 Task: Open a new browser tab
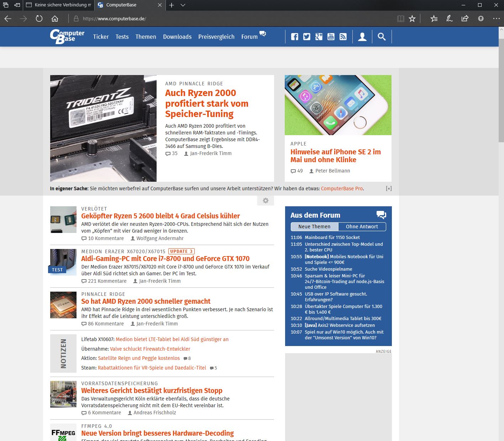click(172, 5)
